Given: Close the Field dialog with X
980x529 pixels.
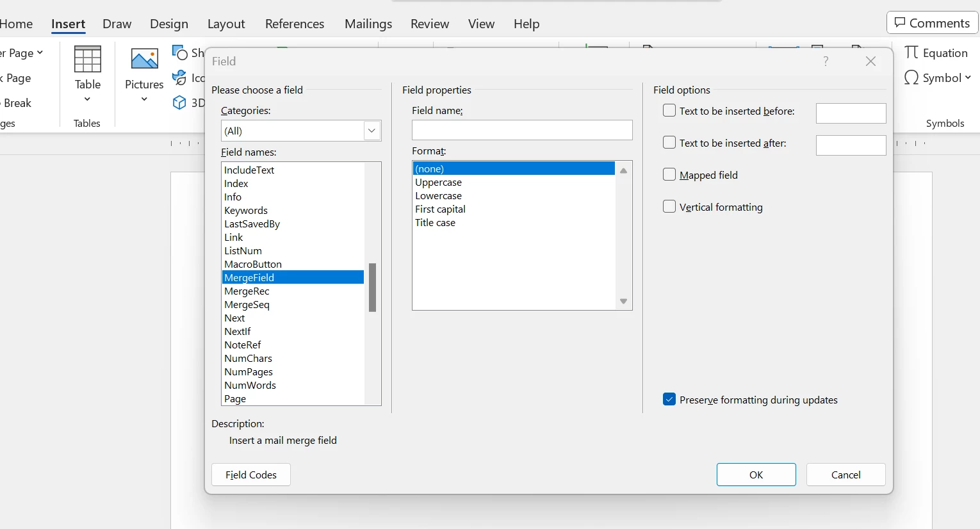Looking at the screenshot, I should tap(870, 61).
